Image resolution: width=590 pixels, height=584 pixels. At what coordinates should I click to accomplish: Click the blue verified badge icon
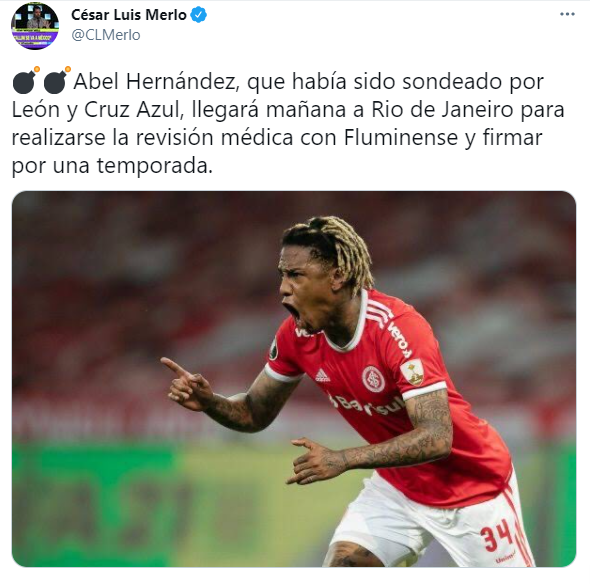pyautogui.click(x=198, y=15)
